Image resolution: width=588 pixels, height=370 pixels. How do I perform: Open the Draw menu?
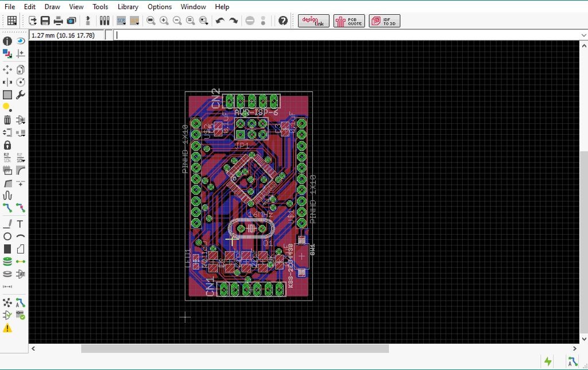click(x=52, y=6)
